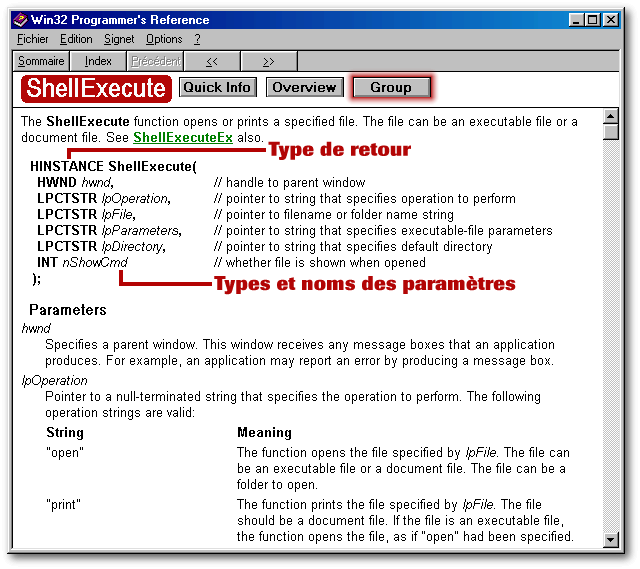Minimize the Win32 Programmer's Reference window
Image resolution: width=640 pixels, height=569 pixels.
point(576,20)
